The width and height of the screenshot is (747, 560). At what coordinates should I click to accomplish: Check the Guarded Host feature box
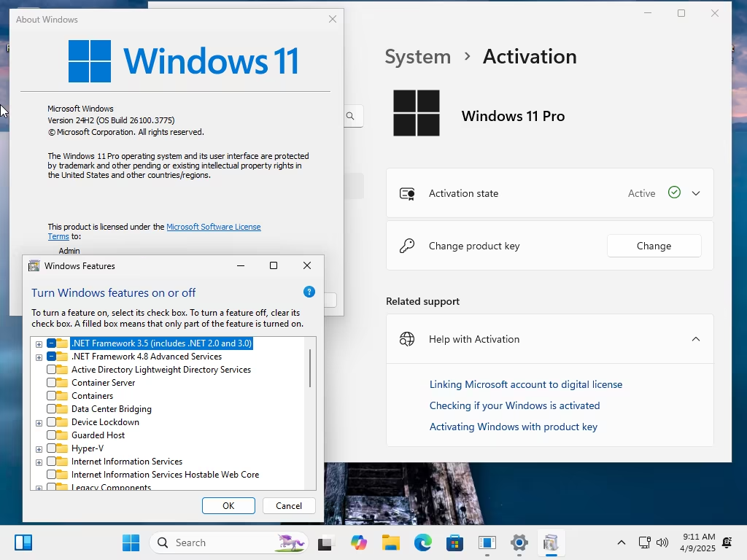click(52, 435)
